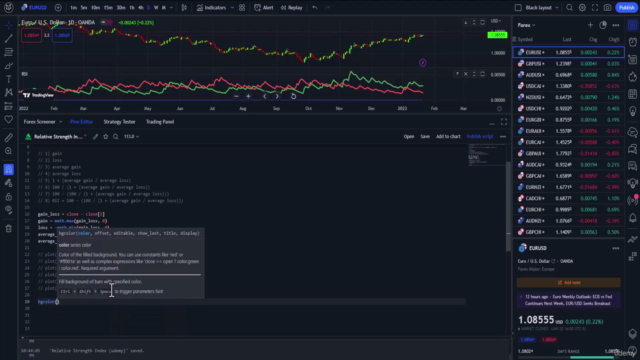Open chart settings gear icon
The width and height of the screenshot is (640, 360).
582,7
